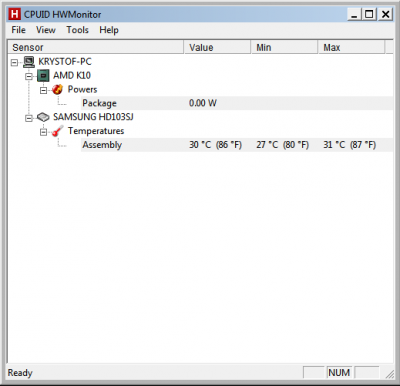Open the File menu
400x386 pixels.
point(18,30)
